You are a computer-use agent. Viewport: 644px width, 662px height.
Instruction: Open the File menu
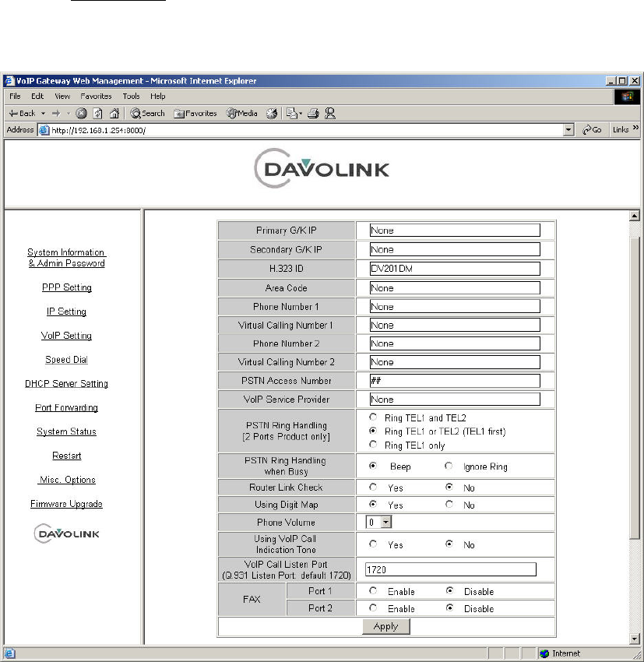point(15,97)
